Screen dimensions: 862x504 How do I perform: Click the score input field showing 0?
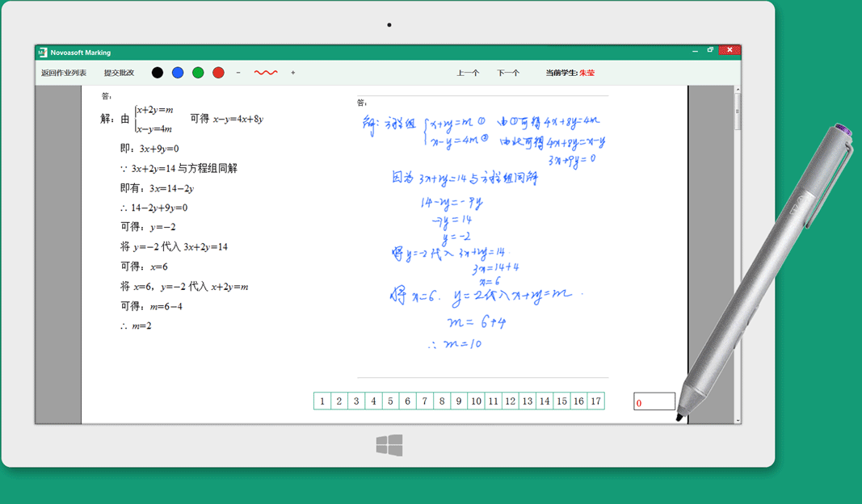click(x=654, y=402)
